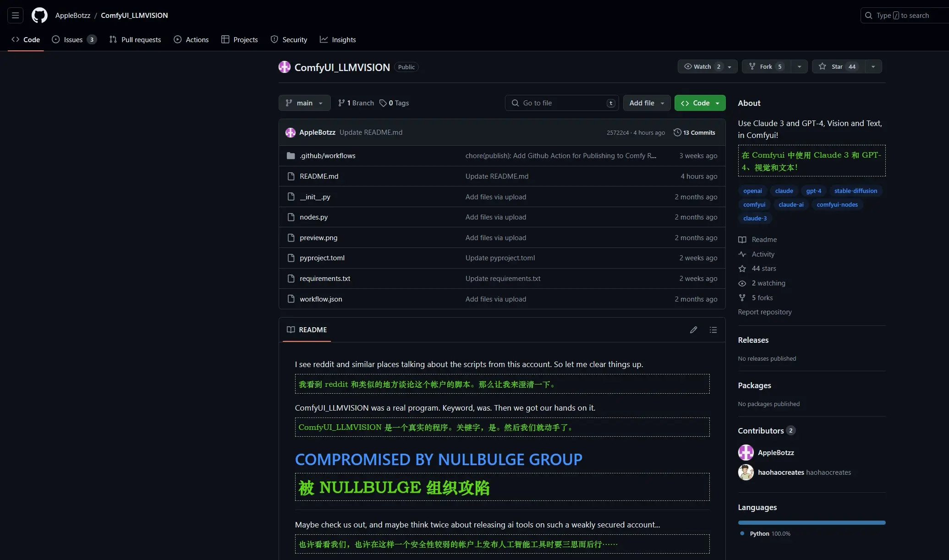The height and width of the screenshot is (560, 949).
Task: Open the Add file dropdown
Action: [x=647, y=103]
